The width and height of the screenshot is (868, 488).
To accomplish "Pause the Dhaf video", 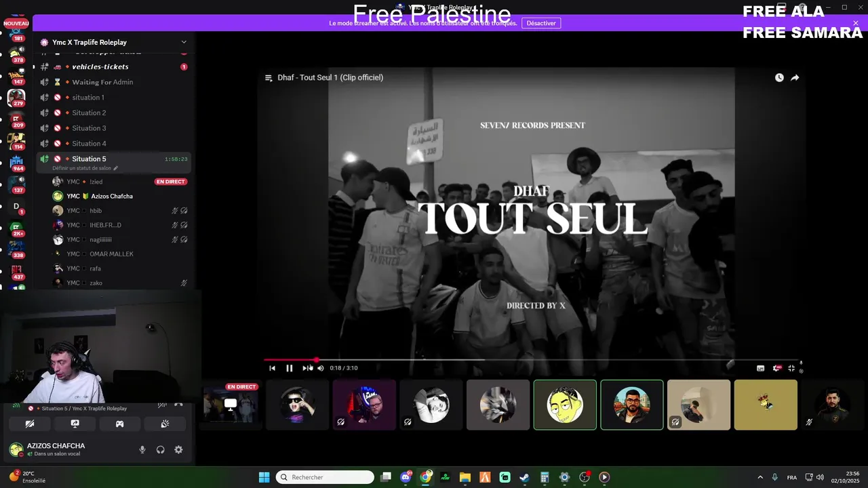I will (289, 368).
